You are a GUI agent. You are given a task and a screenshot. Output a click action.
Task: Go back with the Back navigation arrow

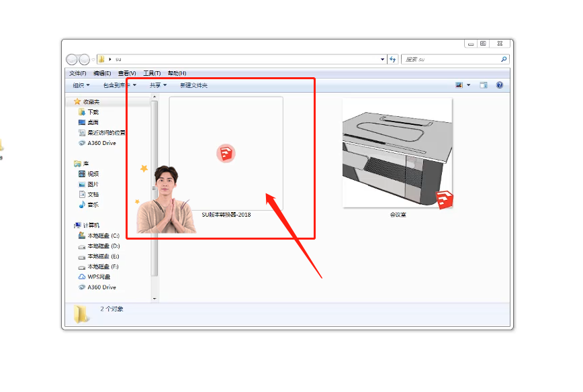pyautogui.click(x=72, y=60)
